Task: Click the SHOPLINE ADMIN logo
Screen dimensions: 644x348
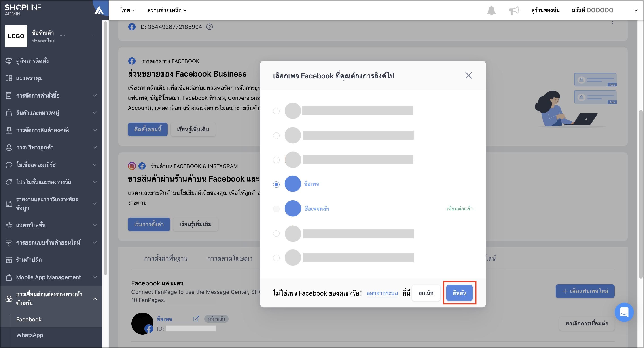Action: pos(23,10)
